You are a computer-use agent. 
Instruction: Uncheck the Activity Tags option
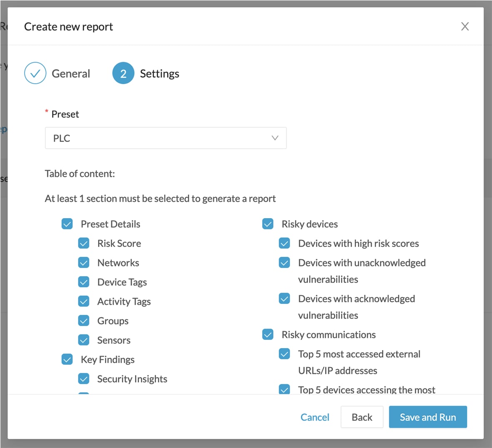(84, 301)
